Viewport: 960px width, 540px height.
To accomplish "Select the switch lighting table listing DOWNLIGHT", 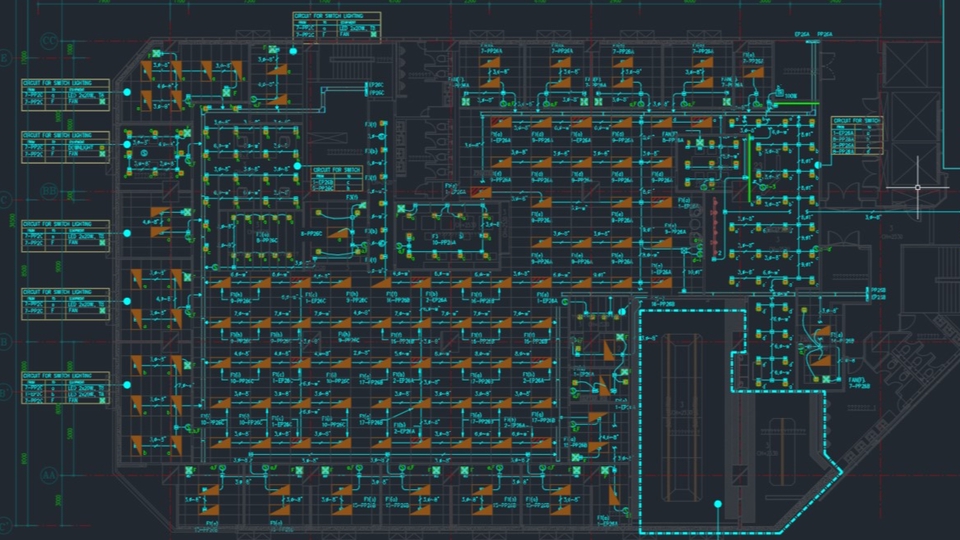I will coord(66,147).
